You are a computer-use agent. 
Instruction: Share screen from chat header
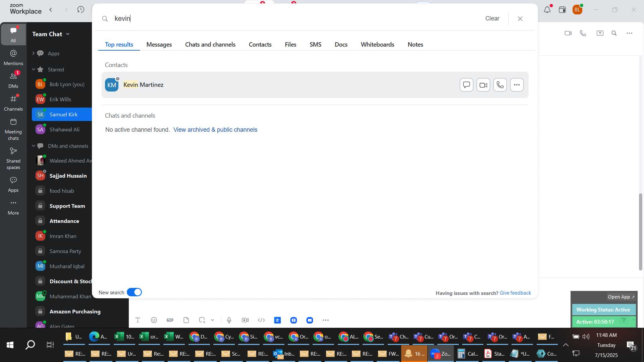600,33
